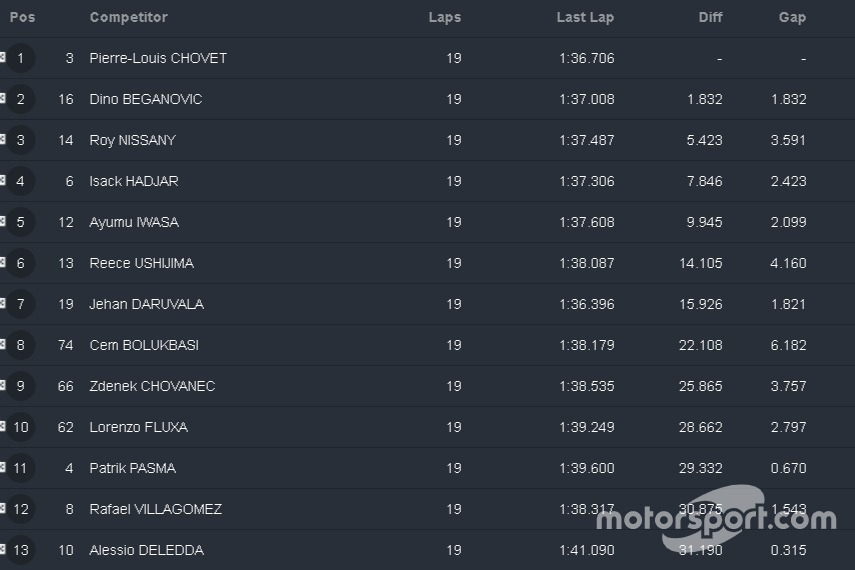
Task: Click the flag icon on Jehan DARUVALA's row
Action: pyautogui.click(x=3, y=304)
